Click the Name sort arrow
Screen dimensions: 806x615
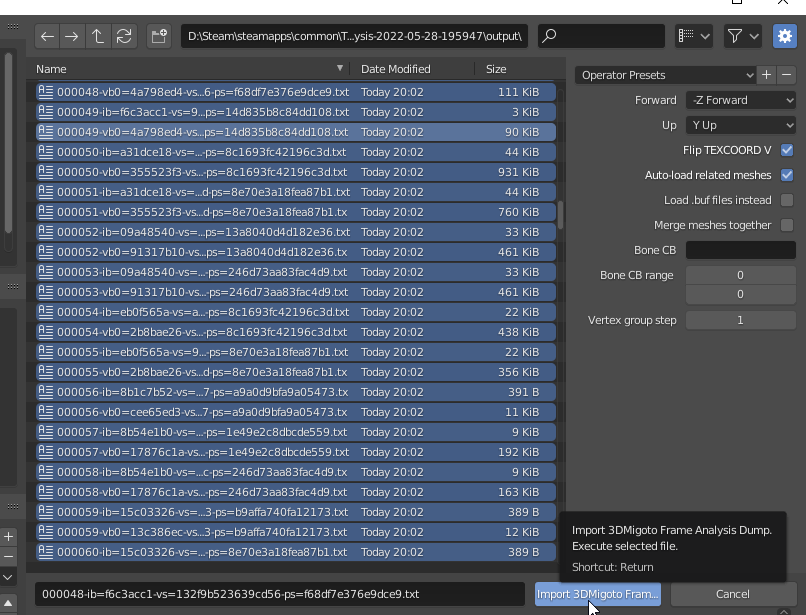(340, 68)
